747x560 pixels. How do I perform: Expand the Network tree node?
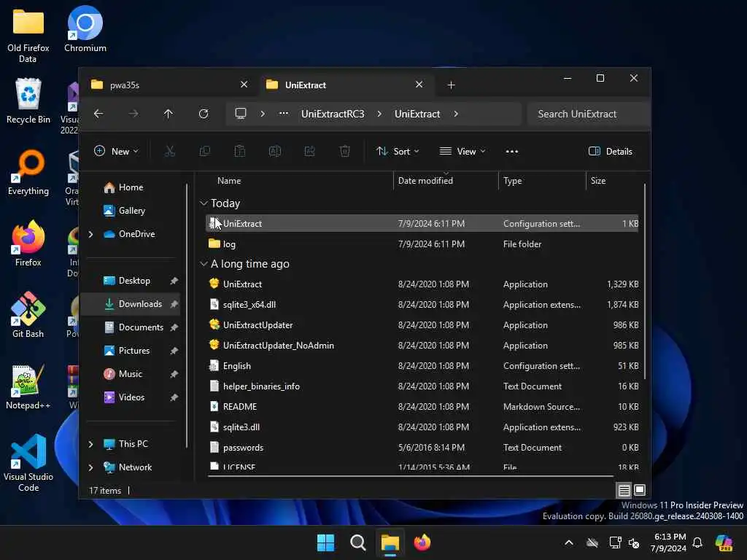point(90,467)
